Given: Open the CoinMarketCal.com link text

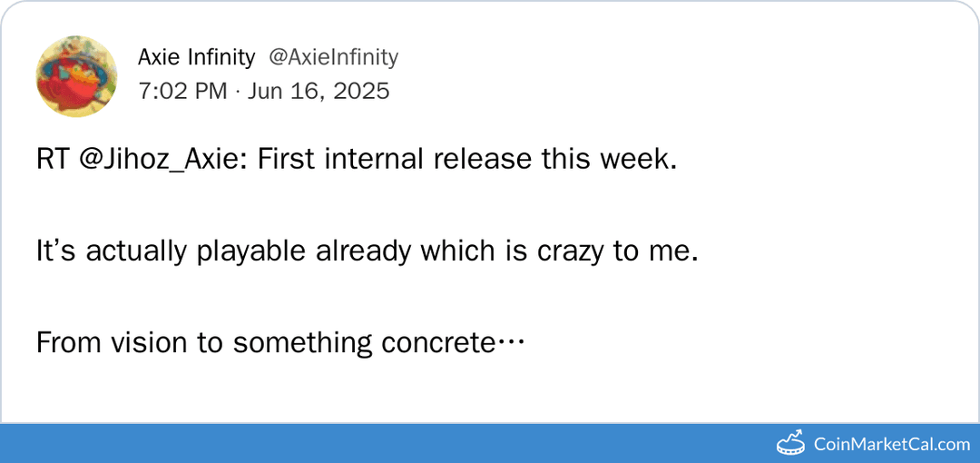Looking at the screenshot, I should pos(892,444).
